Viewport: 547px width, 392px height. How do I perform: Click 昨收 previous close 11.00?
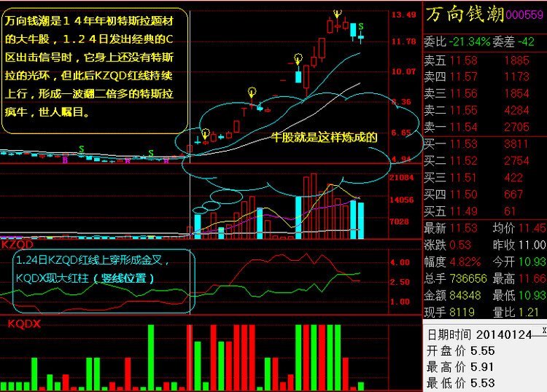532,245
